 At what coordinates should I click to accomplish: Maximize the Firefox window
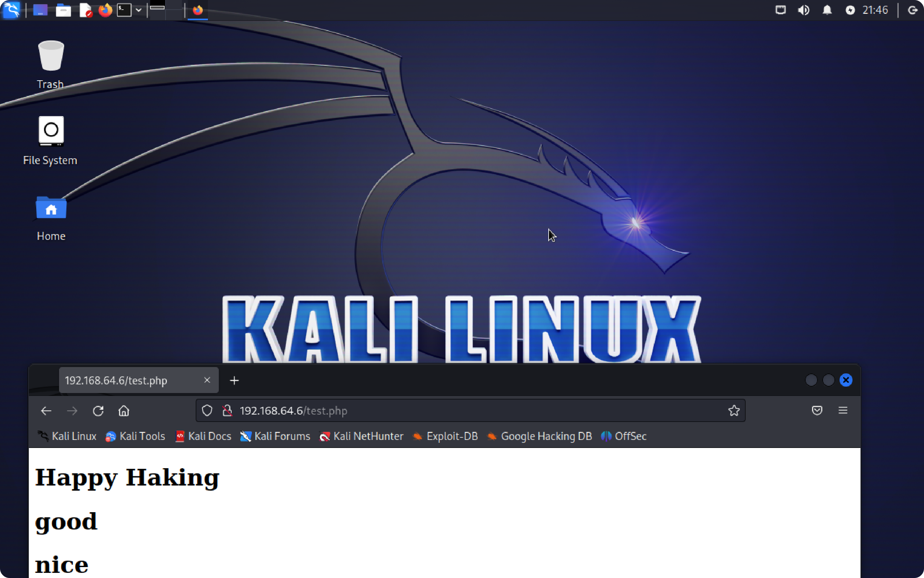click(x=828, y=380)
